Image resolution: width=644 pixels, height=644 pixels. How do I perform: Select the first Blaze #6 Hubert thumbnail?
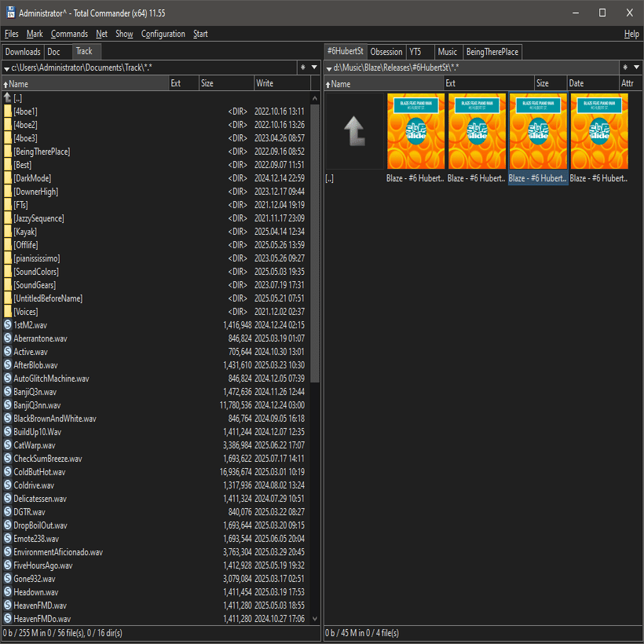(415, 131)
